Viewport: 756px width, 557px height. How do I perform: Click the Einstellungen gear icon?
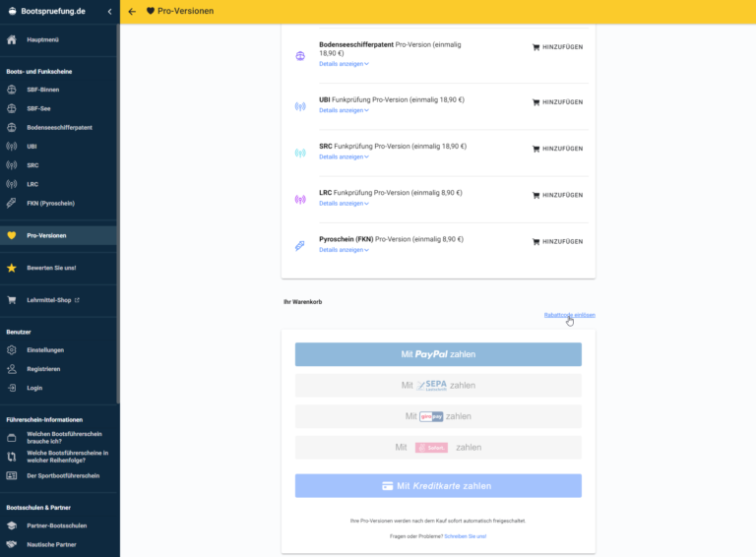12,350
